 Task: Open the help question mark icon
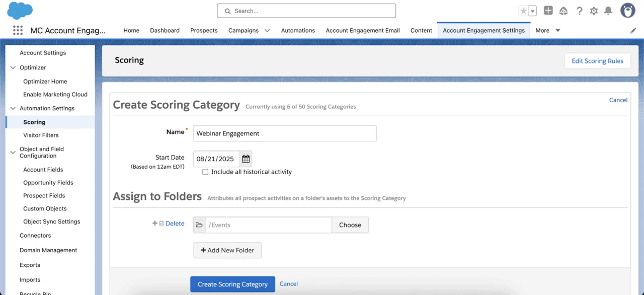(x=579, y=11)
